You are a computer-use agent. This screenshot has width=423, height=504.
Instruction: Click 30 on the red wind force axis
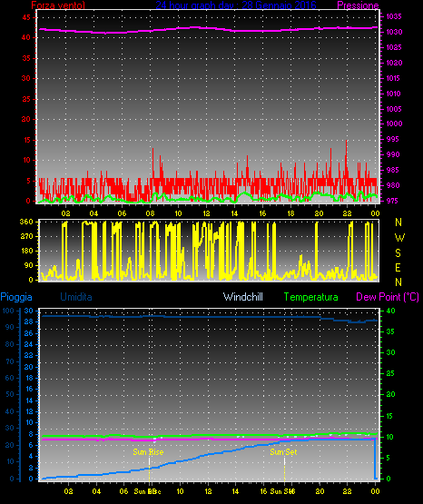click(26, 78)
